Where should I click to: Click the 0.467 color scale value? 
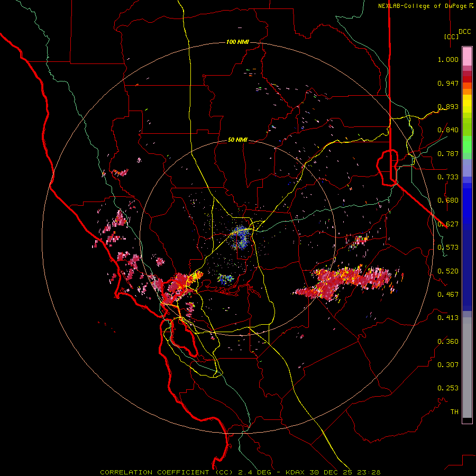tap(448, 295)
